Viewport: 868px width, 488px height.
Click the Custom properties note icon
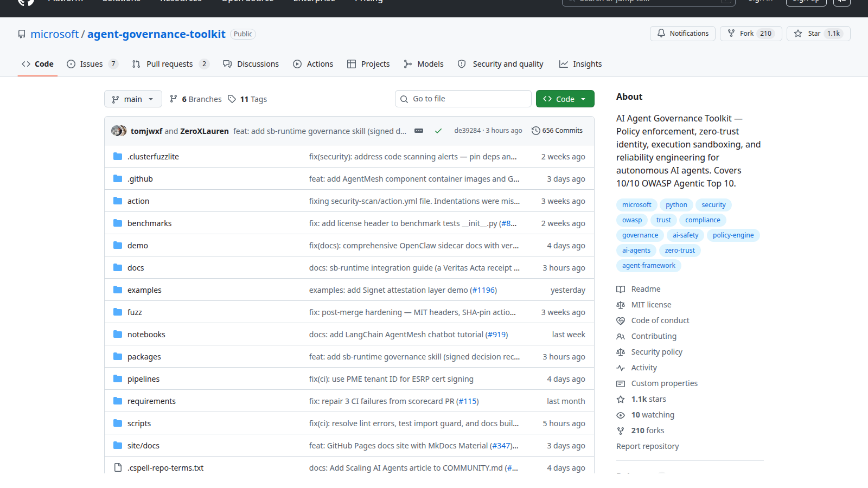(x=621, y=383)
